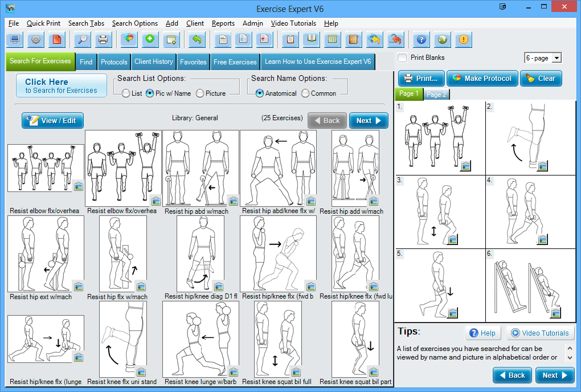Viewport: 581px width, 392px height.
Task: Click picture icon on Resist hip ext w/mach
Action: tap(78, 287)
